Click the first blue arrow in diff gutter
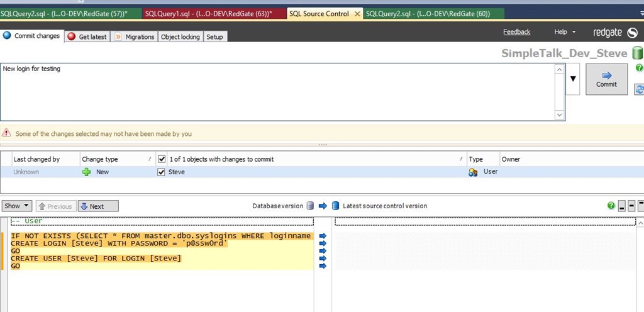The image size is (644, 312). (x=323, y=236)
